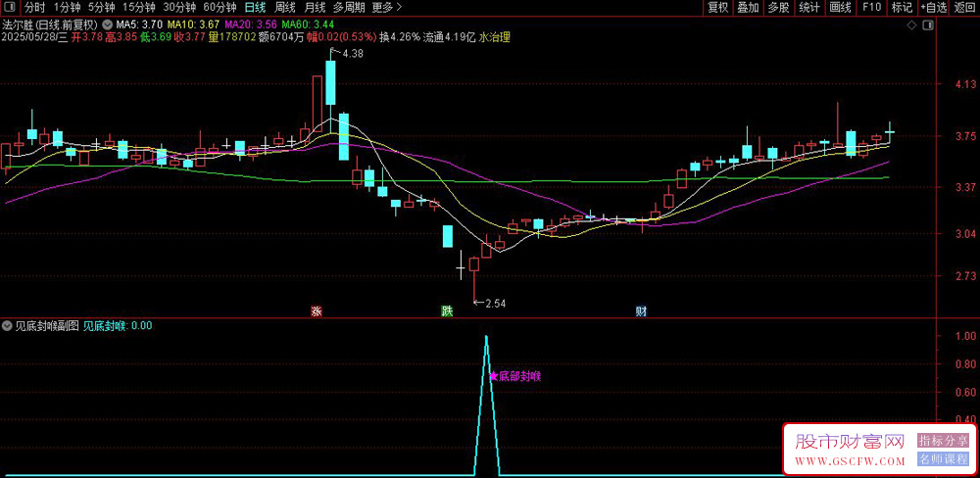
Task: Add stock via +自选 button
Action: click(933, 8)
